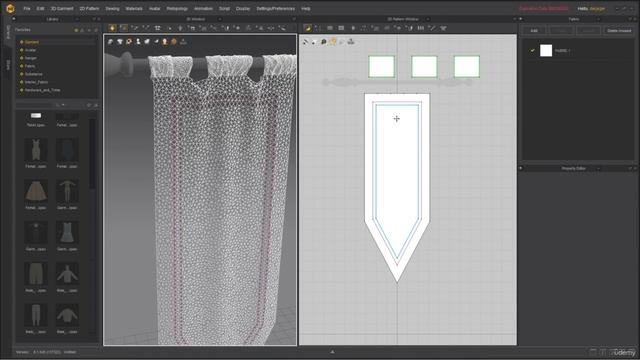Click the Add button in Fabric panel
The width and height of the screenshot is (640, 360).
pos(534,31)
